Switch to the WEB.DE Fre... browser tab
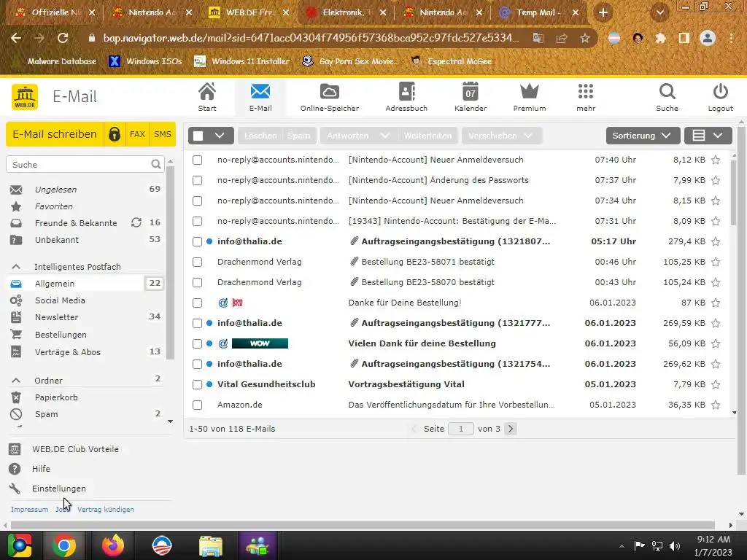This screenshot has height=560, width=747. click(249, 12)
